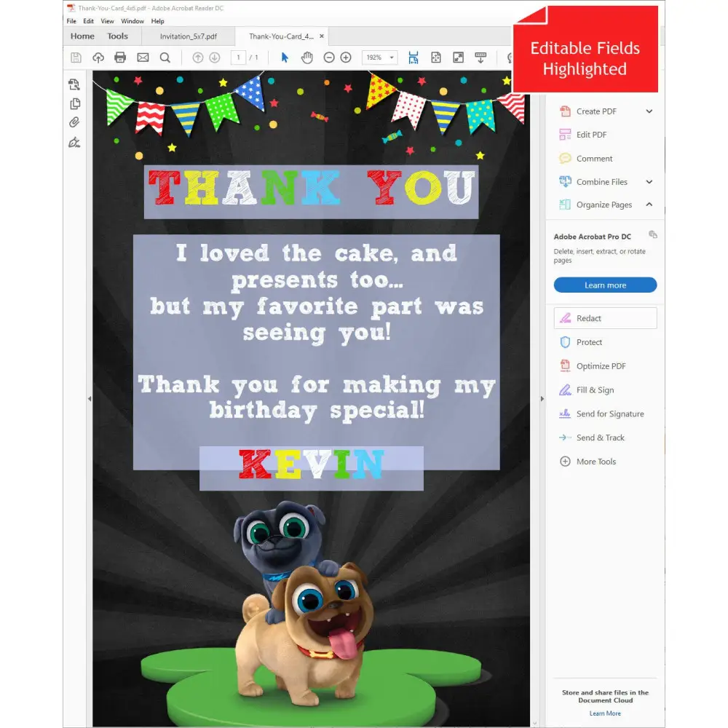This screenshot has width=728, height=728.
Task: Open the View menu
Action: point(107,21)
